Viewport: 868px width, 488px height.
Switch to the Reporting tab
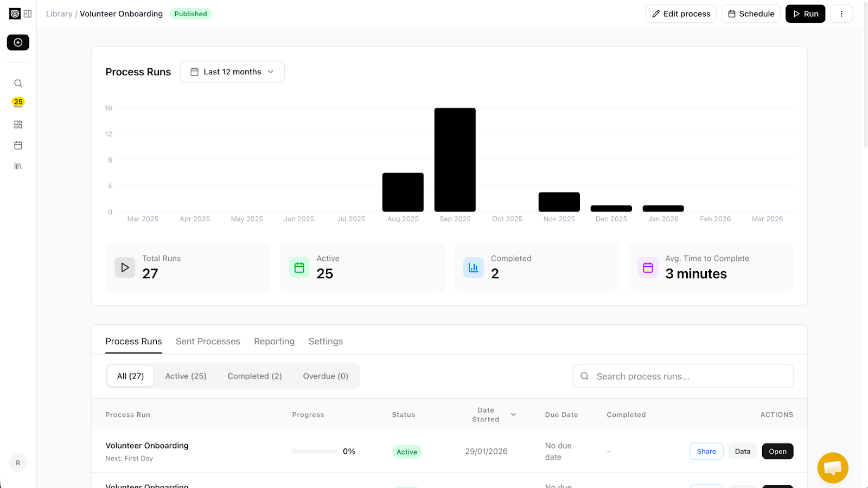click(274, 341)
